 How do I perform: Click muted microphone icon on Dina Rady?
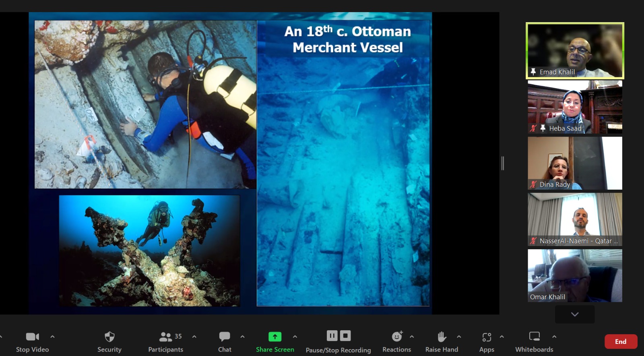(x=533, y=184)
